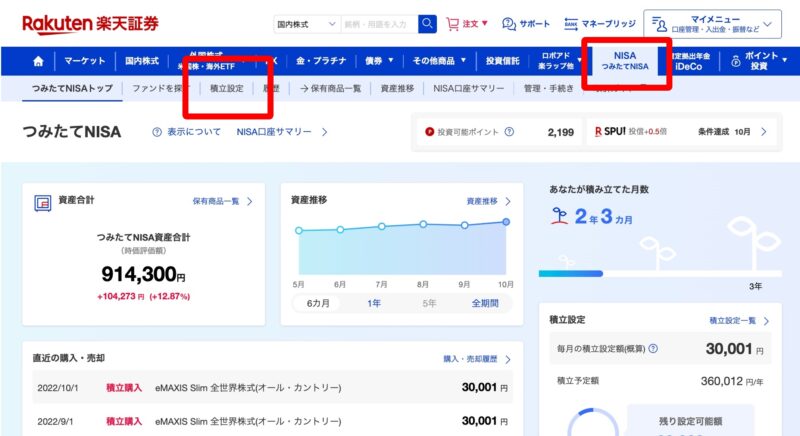The height and width of the screenshot is (436, 800).
Task: Click the R SPU! logo
Action: click(610, 132)
